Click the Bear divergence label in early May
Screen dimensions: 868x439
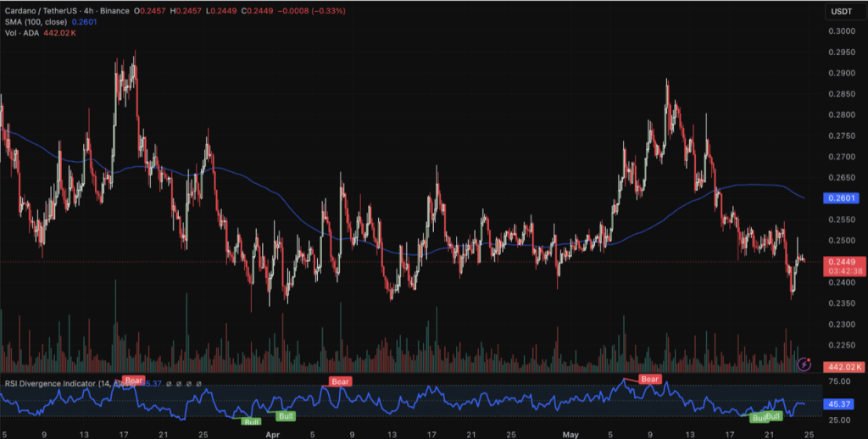point(650,379)
